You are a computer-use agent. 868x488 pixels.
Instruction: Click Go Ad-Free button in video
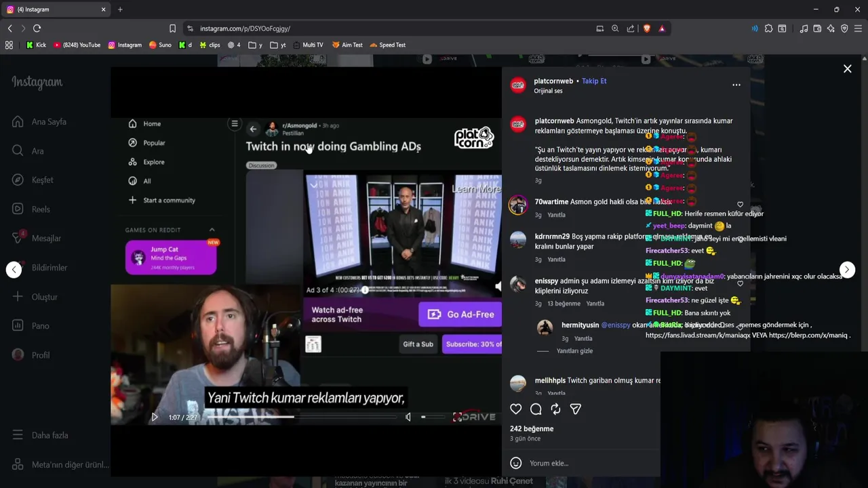460,314
